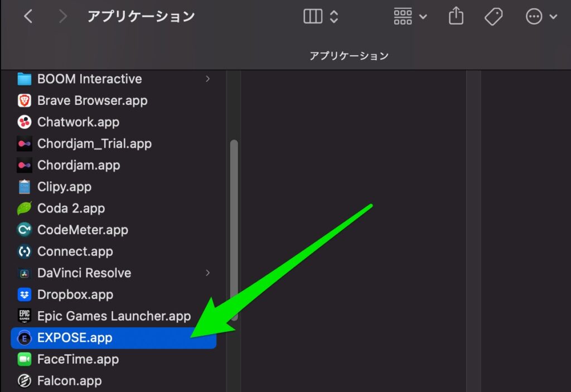Image resolution: width=571 pixels, height=392 pixels.
Task: Open the group-by view dropdown
Action: tap(410, 17)
